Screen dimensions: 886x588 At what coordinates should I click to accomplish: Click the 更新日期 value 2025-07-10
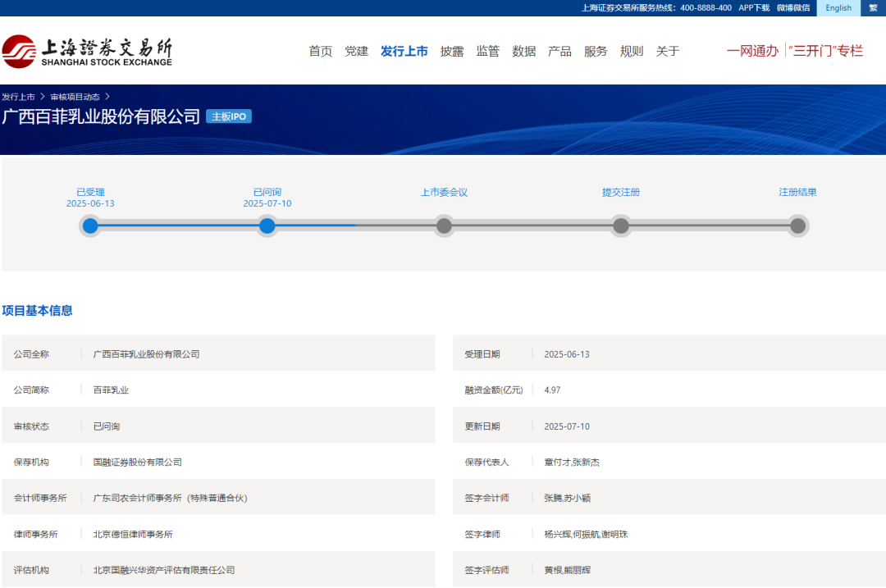567,426
